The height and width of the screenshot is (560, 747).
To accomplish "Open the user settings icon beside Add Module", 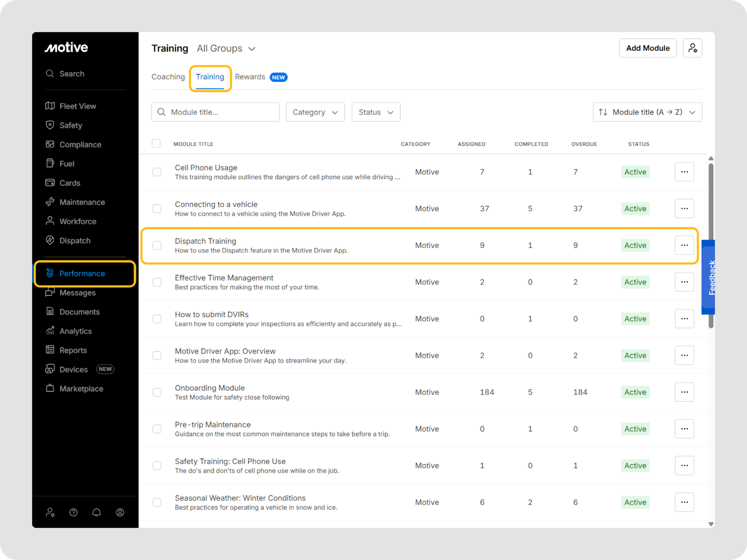I will click(692, 48).
